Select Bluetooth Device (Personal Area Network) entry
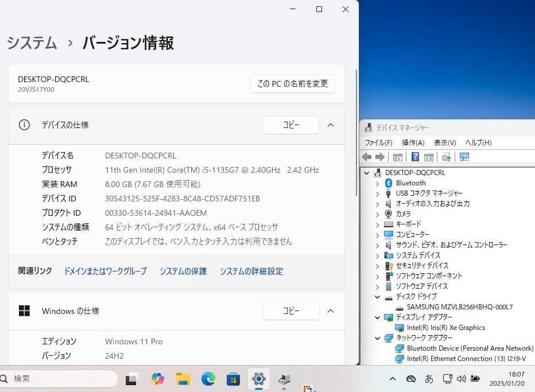 [470, 348]
